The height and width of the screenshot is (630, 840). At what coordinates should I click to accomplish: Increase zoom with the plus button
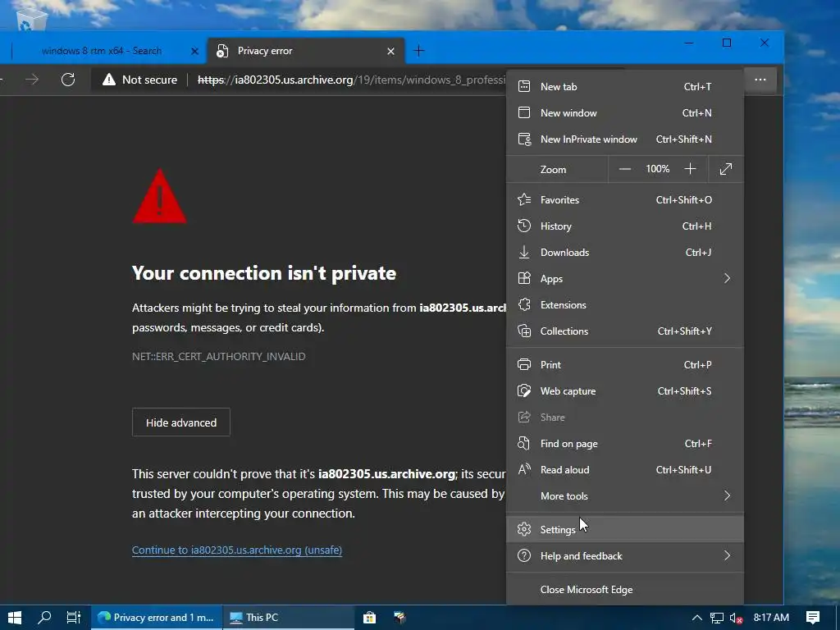[690, 169]
